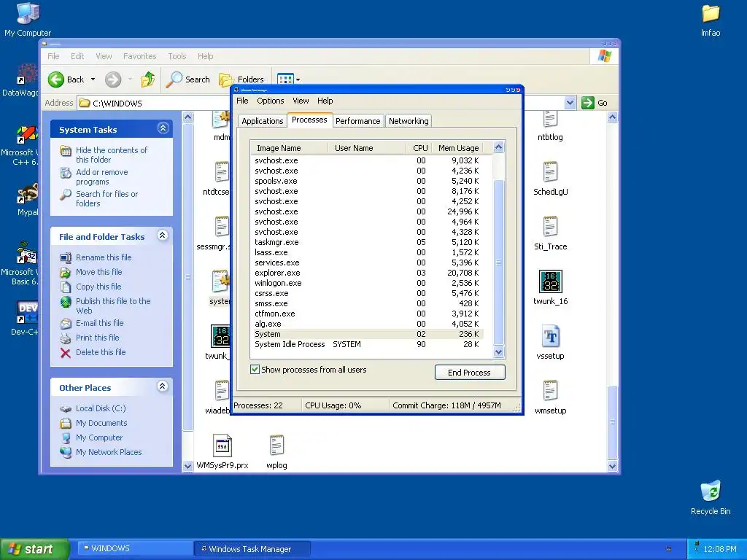This screenshot has width=747, height=560.
Task: Switch to the Performance tab
Action: click(x=357, y=121)
